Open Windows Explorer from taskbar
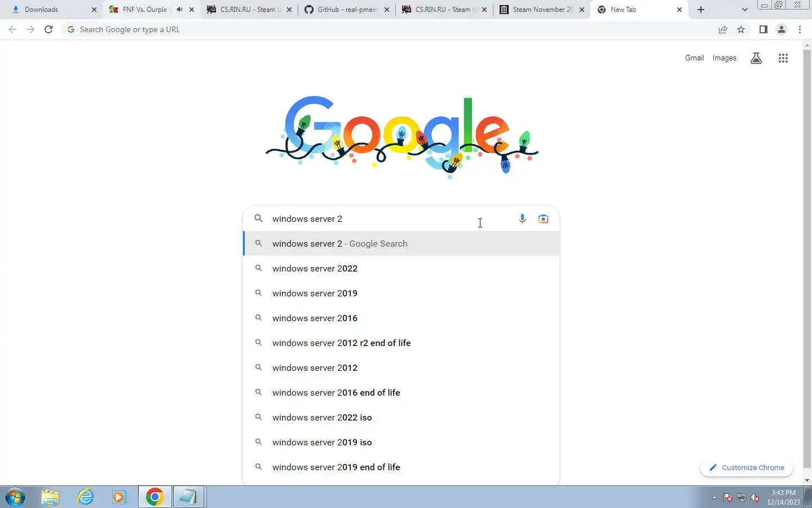This screenshot has height=508, width=812. point(50,497)
